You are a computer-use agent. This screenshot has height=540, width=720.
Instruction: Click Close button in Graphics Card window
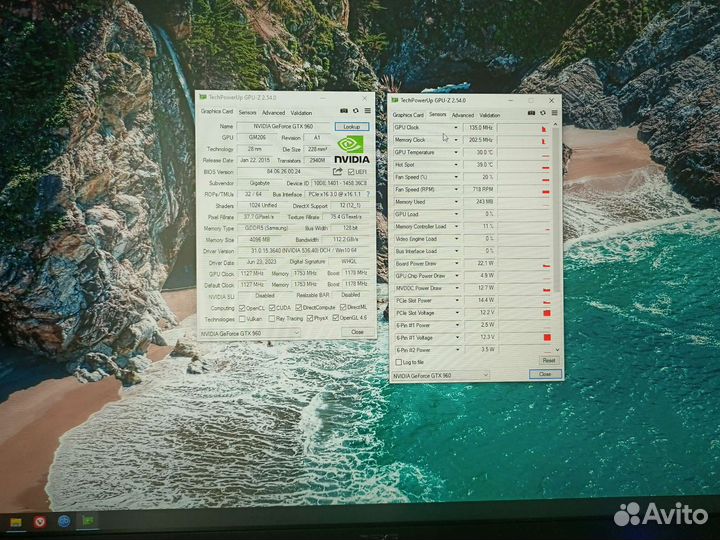click(x=357, y=332)
